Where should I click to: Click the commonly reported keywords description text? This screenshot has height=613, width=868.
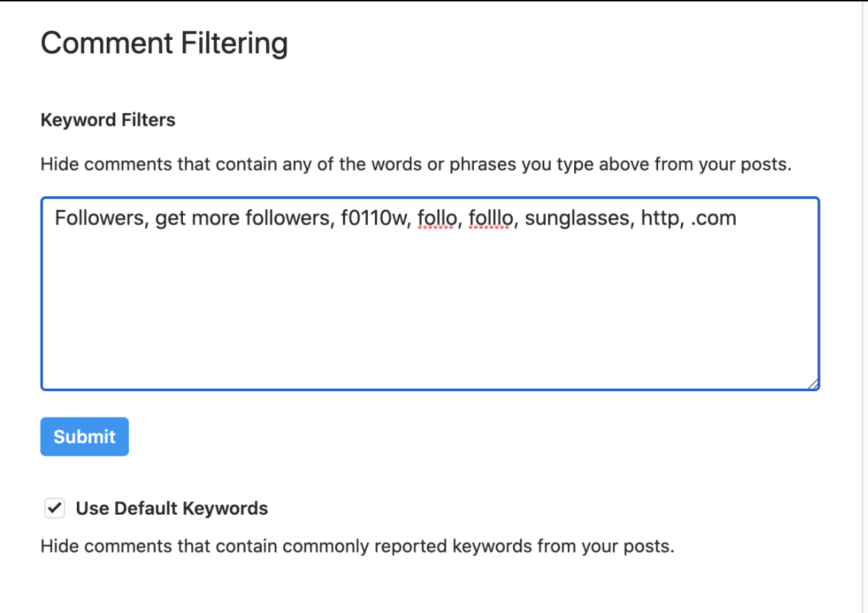pos(357,546)
